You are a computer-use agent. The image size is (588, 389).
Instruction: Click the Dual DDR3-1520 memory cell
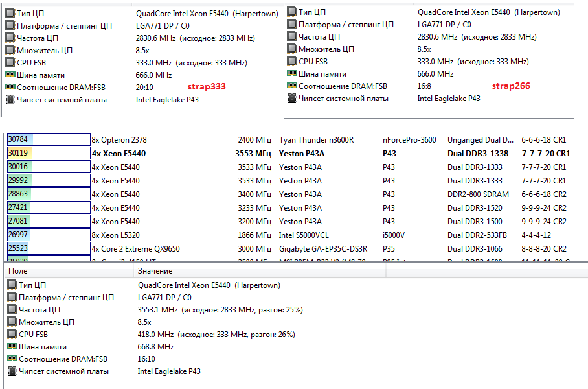[x=475, y=208]
